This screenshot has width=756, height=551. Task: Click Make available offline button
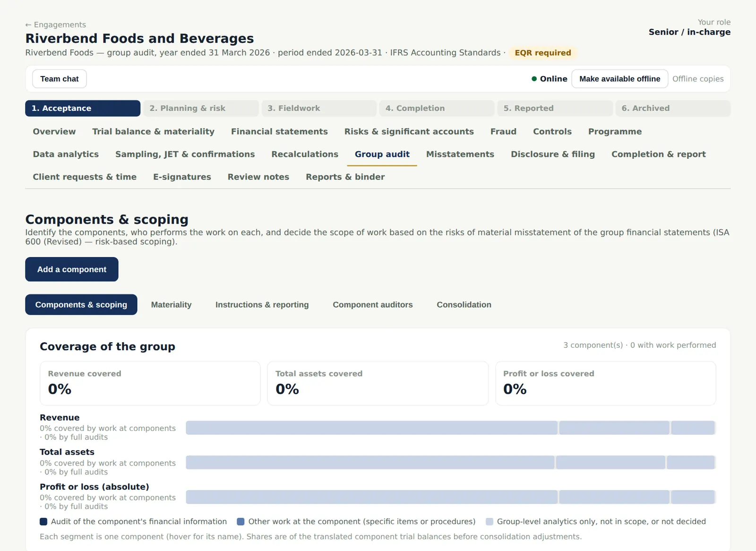619,79
